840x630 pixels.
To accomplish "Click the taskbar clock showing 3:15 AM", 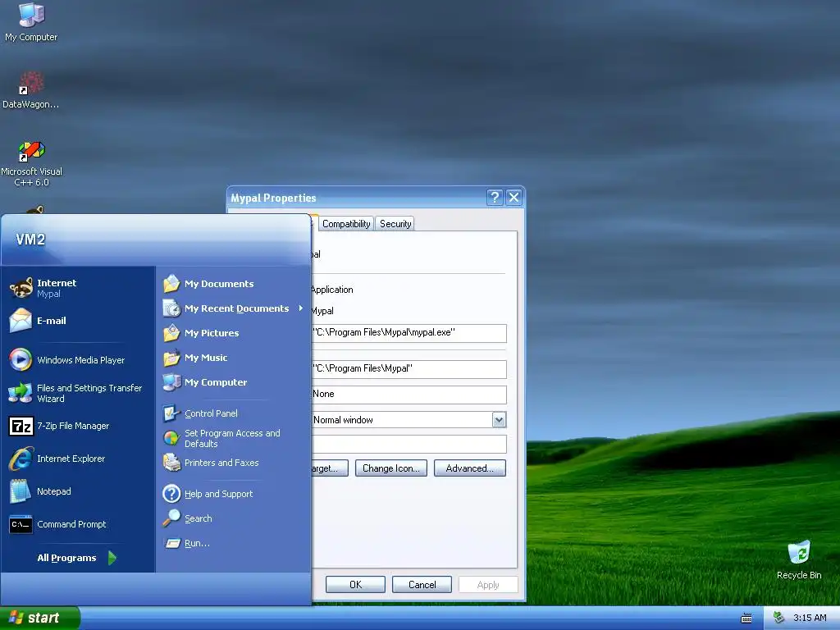I will (x=810, y=618).
